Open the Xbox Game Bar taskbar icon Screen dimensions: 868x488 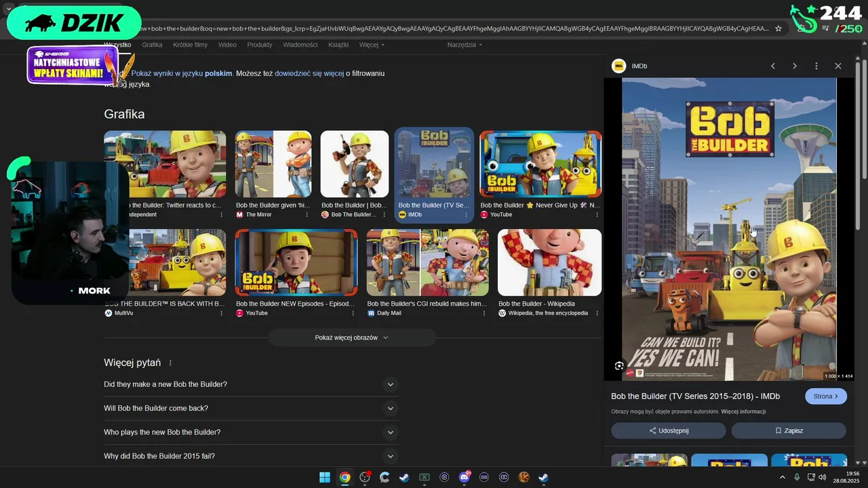tap(425, 477)
